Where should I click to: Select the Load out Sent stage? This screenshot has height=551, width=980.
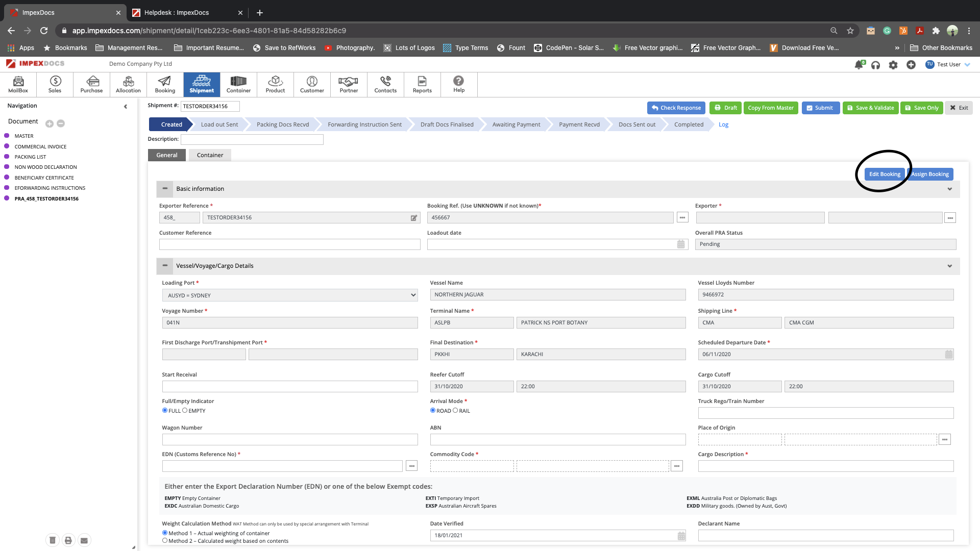pyautogui.click(x=219, y=124)
